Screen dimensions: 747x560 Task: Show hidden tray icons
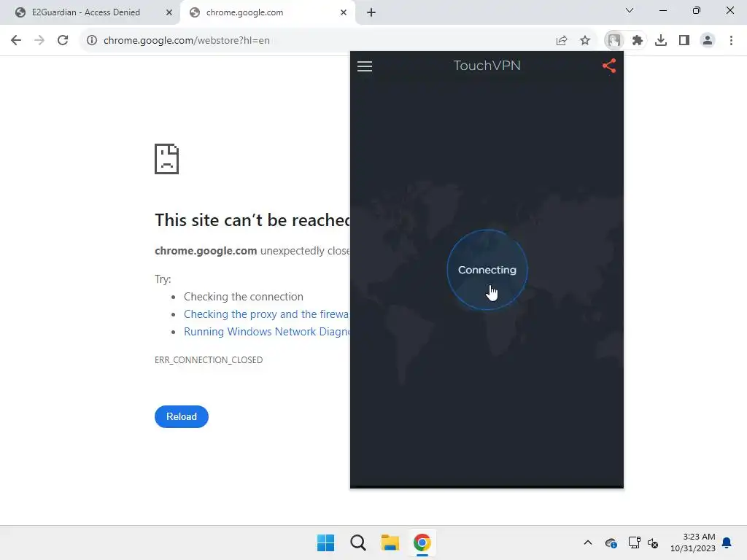point(588,542)
